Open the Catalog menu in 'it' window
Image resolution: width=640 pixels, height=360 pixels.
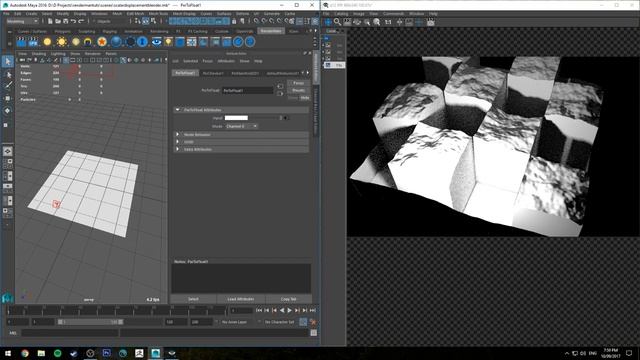pos(341,13)
